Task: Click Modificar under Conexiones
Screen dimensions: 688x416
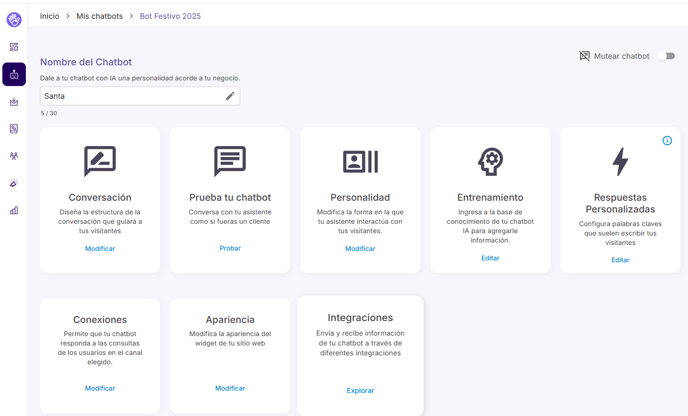Action: coord(100,388)
